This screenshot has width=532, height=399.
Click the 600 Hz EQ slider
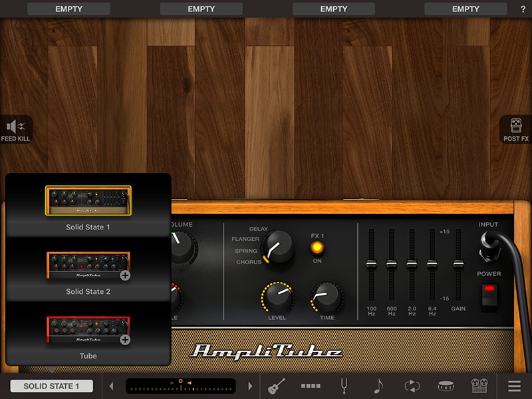392,264
